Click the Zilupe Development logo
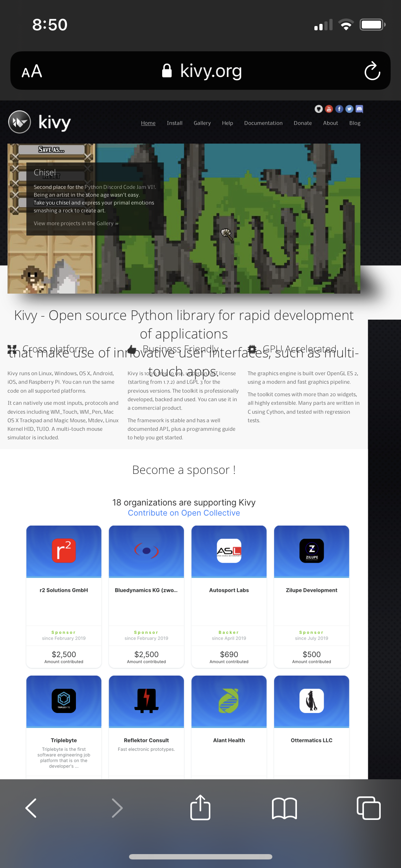The width and height of the screenshot is (401, 868). (x=312, y=551)
